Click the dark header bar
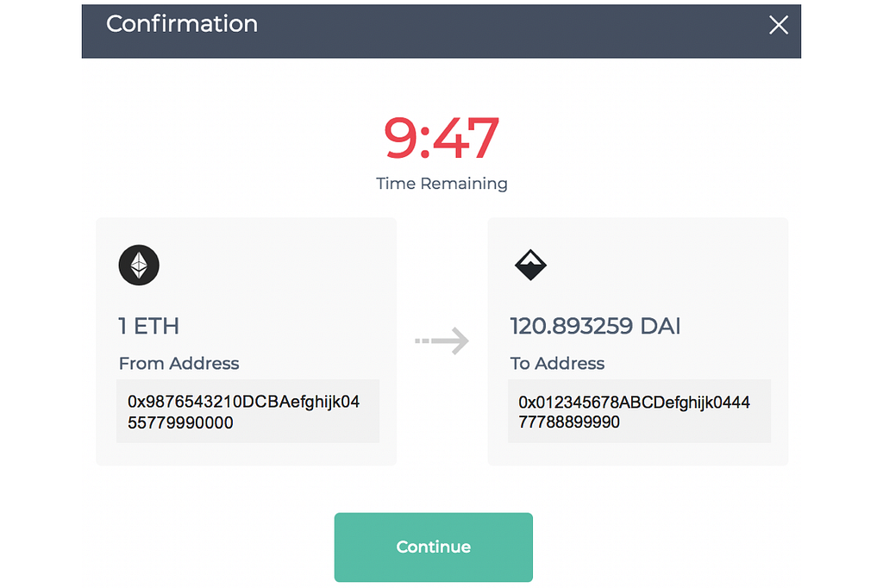 441,31
